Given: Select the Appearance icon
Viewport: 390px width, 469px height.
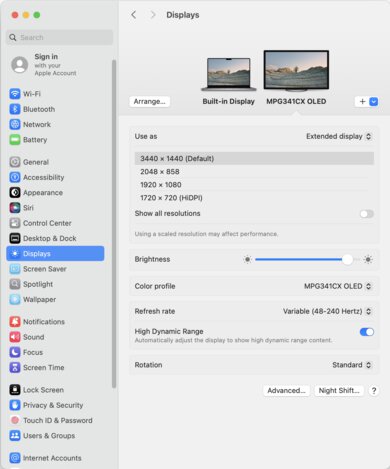Looking at the screenshot, I should coord(15,192).
